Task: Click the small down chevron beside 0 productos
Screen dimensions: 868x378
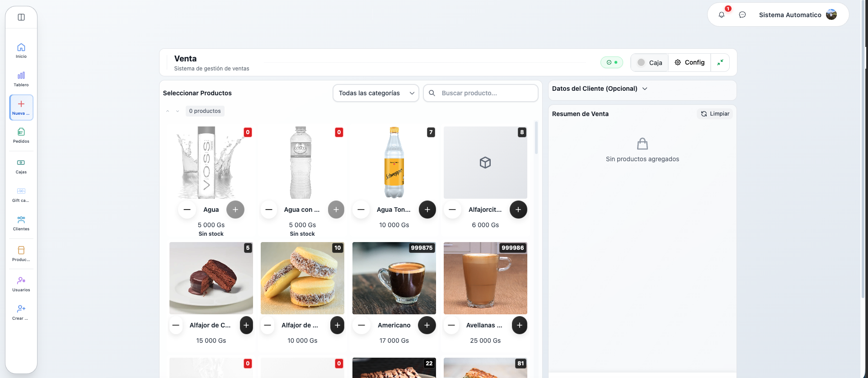Action: pyautogui.click(x=178, y=111)
